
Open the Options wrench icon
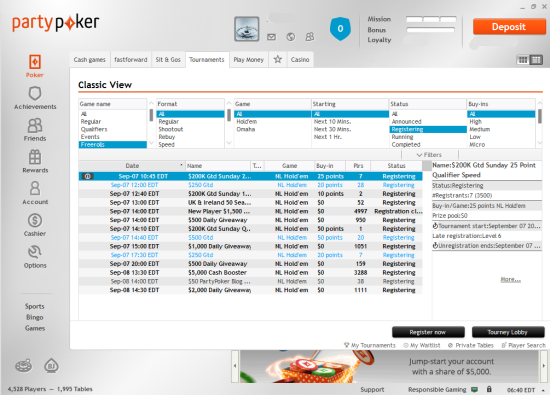coord(35,252)
